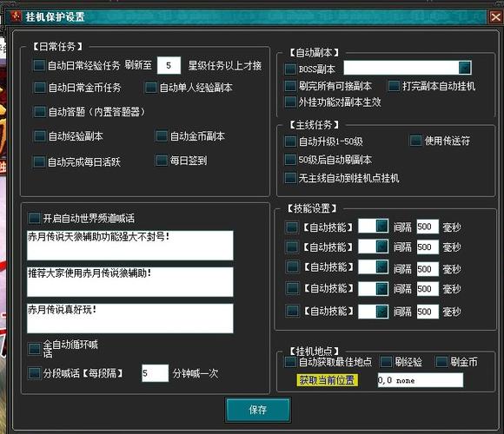Toggle 50级后自动刷副本 checkbox
The height and width of the screenshot is (434, 504).
(x=290, y=160)
